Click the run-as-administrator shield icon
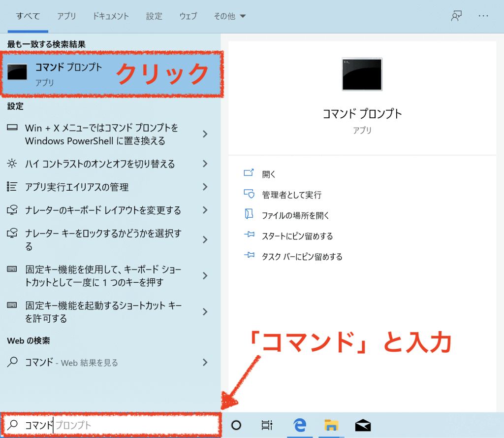Image resolution: width=504 pixels, height=438 pixels. pos(249,194)
